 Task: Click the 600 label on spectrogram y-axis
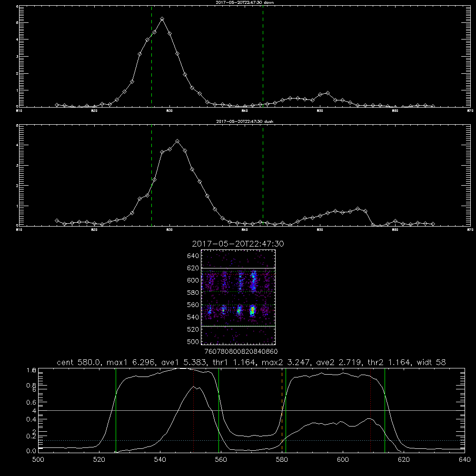(x=193, y=280)
